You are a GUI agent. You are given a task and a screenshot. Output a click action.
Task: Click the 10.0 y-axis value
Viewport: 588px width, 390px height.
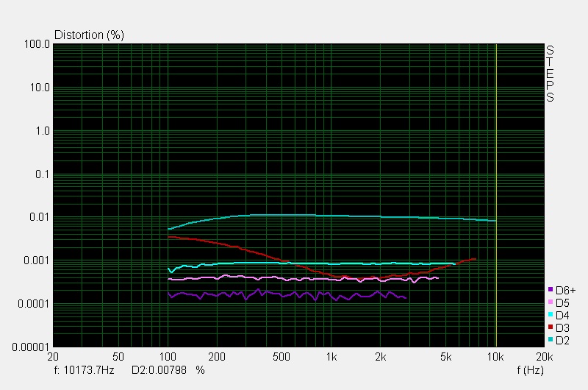(40, 88)
